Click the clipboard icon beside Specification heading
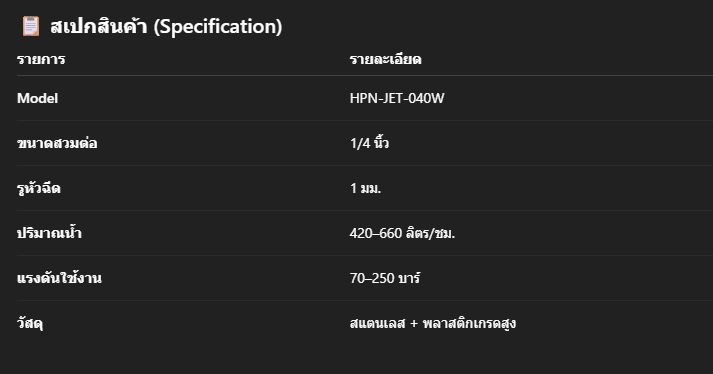 [31, 26]
